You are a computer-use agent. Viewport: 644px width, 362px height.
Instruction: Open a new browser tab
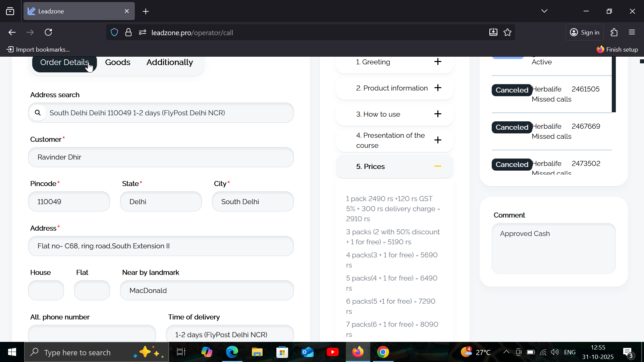point(146,11)
